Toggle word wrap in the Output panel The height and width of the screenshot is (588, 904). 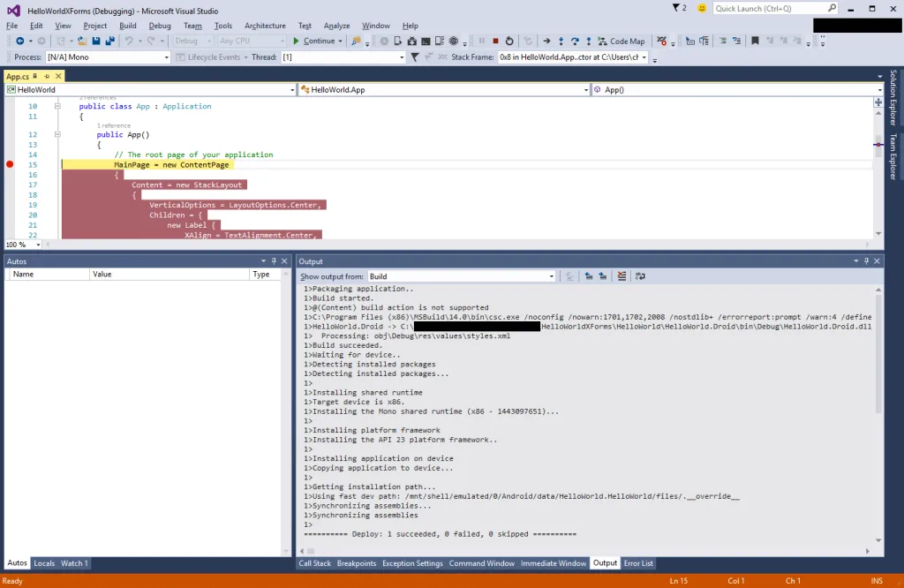640,276
